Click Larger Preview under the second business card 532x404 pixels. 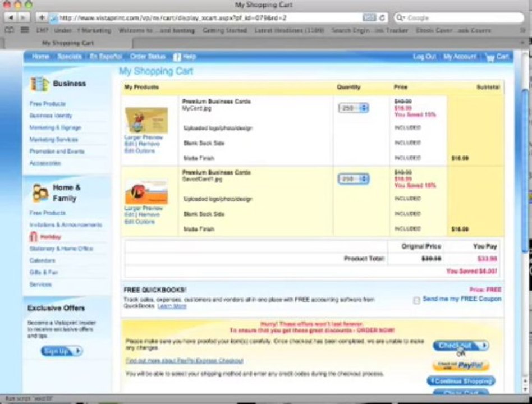coord(144,208)
